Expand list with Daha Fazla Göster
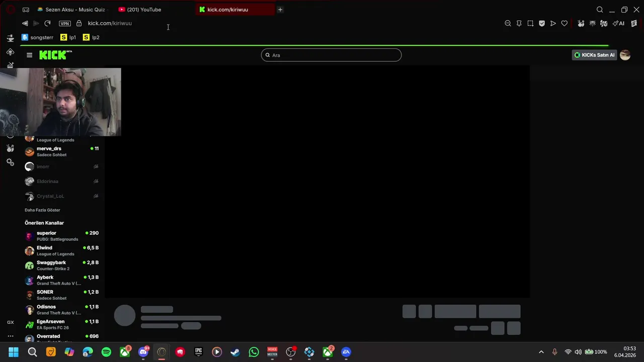644x362 pixels. 42,210
